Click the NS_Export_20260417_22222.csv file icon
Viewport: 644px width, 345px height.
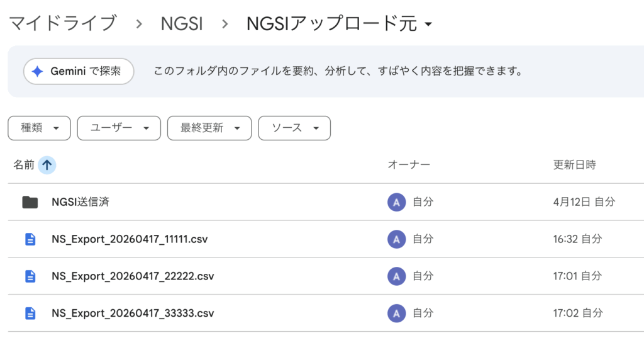pos(30,276)
